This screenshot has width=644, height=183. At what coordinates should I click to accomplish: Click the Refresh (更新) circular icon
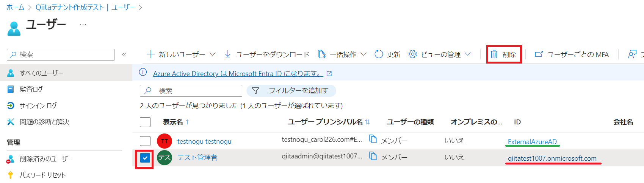(379, 54)
